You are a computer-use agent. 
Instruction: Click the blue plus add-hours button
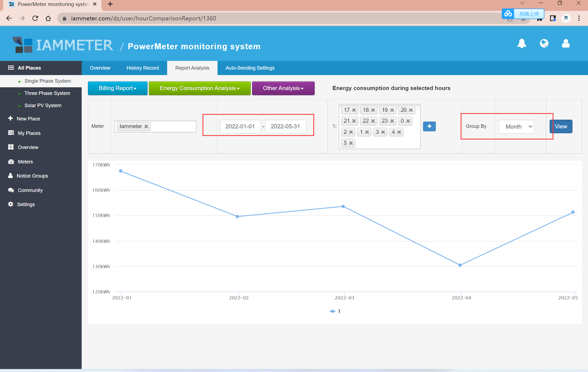pyautogui.click(x=429, y=126)
